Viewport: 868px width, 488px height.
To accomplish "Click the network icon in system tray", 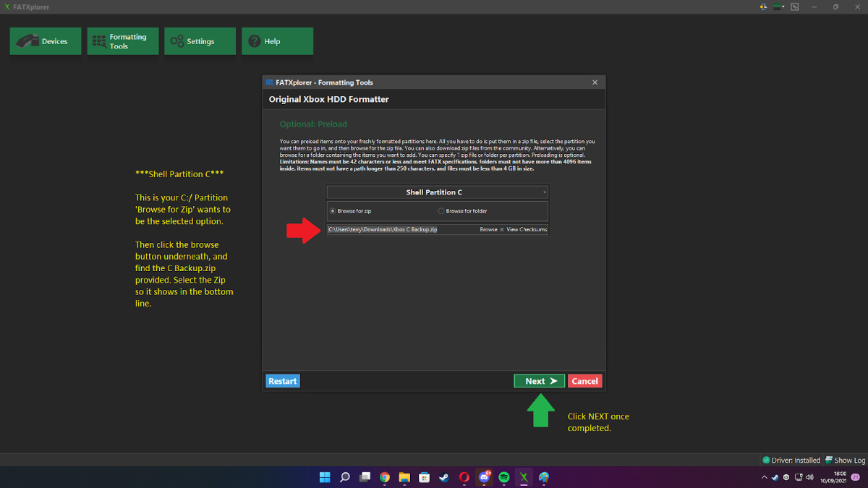I will click(x=798, y=477).
